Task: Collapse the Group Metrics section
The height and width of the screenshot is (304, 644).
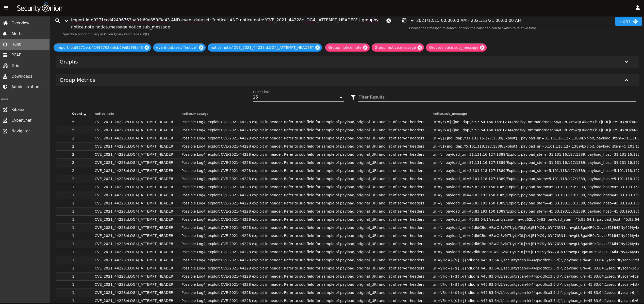Action: pyautogui.click(x=626, y=80)
